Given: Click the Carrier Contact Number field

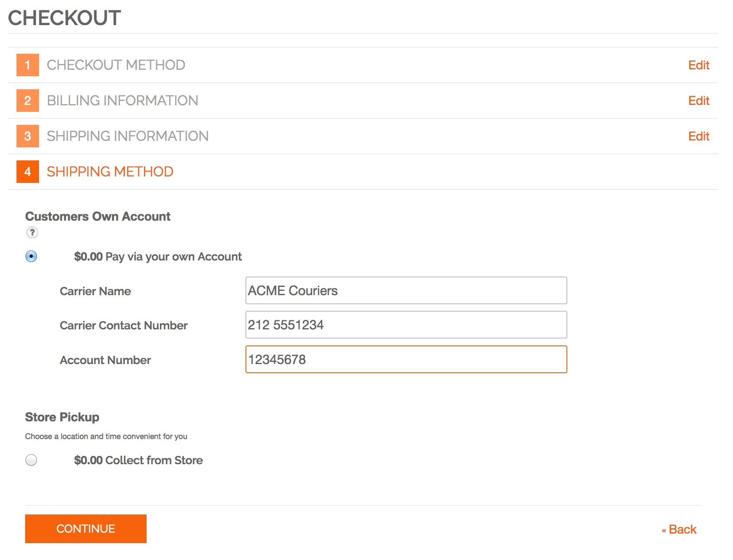Looking at the screenshot, I should pyautogui.click(x=406, y=325).
